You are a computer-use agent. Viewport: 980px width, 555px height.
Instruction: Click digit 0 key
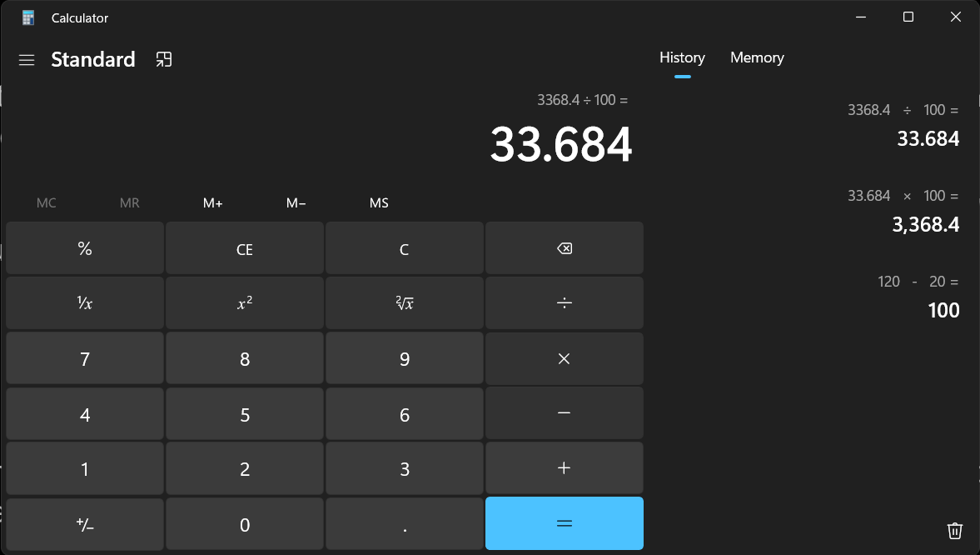coord(244,524)
